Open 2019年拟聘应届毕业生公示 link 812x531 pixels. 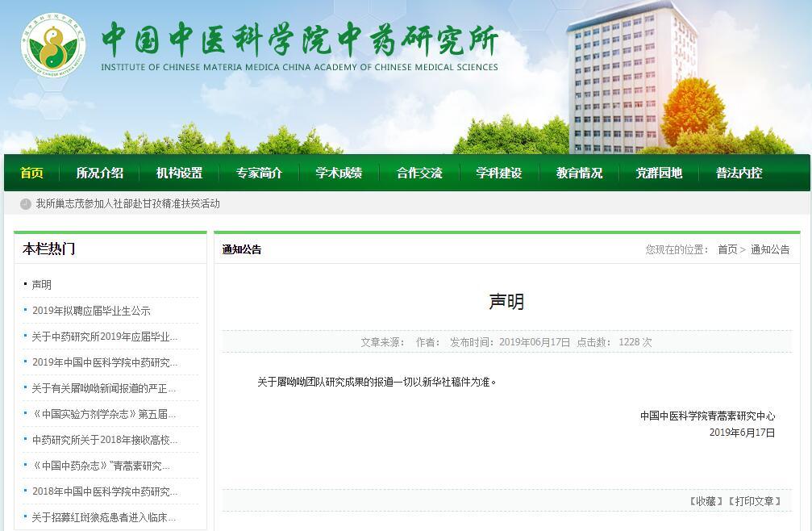pos(91,311)
